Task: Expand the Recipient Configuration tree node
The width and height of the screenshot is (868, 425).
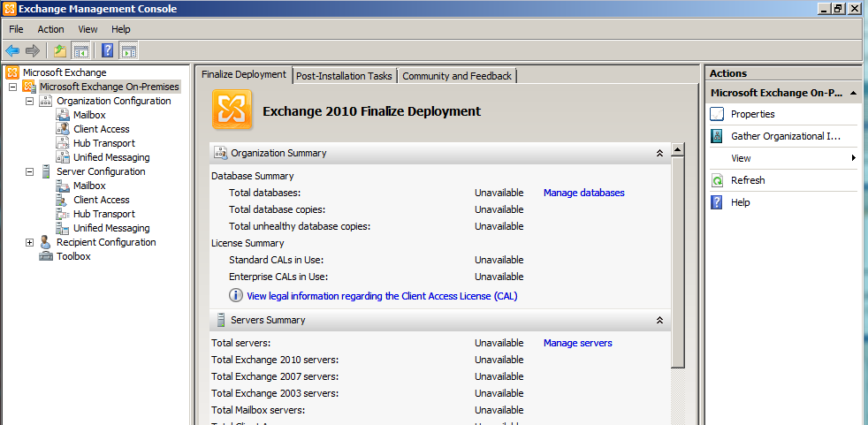Action: point(30,242)
